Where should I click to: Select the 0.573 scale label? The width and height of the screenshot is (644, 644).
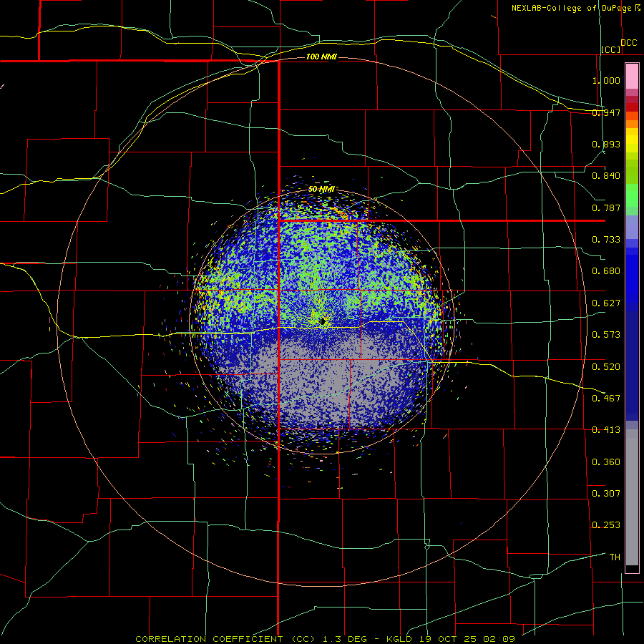point(606,335)
